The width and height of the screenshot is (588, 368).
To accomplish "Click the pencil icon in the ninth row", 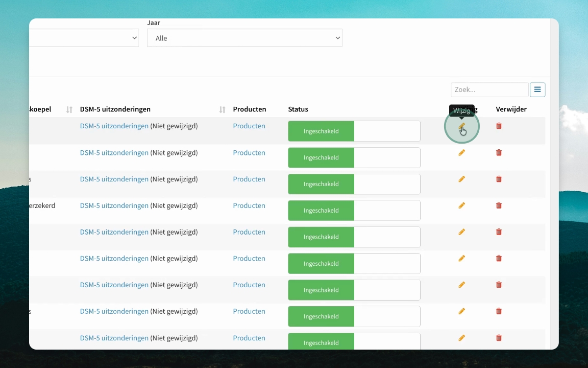I will (x=461, y=338).
